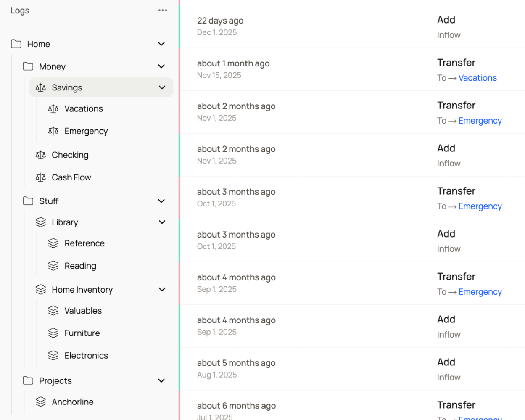Open the Anchorline project
The height and width of the screenshot is (420, 525).
(73, 402)
